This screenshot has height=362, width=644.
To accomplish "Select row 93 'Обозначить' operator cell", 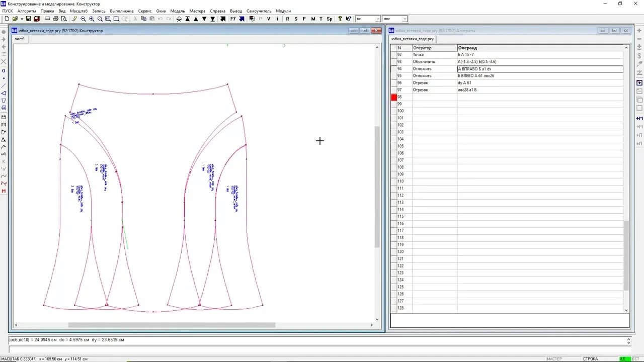I will coord(435,62).
